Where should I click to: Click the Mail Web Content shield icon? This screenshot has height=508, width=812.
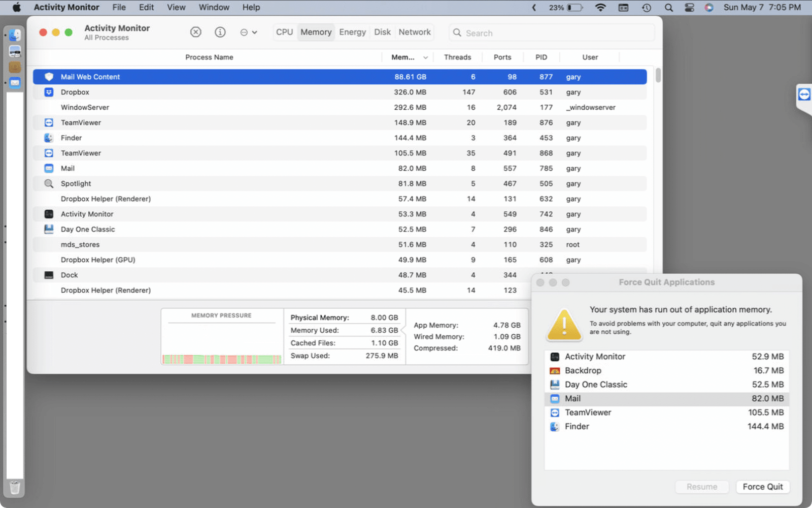49,77
